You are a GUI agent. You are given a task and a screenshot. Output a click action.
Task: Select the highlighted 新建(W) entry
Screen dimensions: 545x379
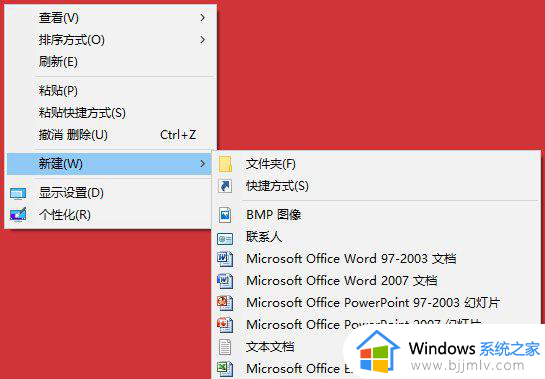coord(109,163)
